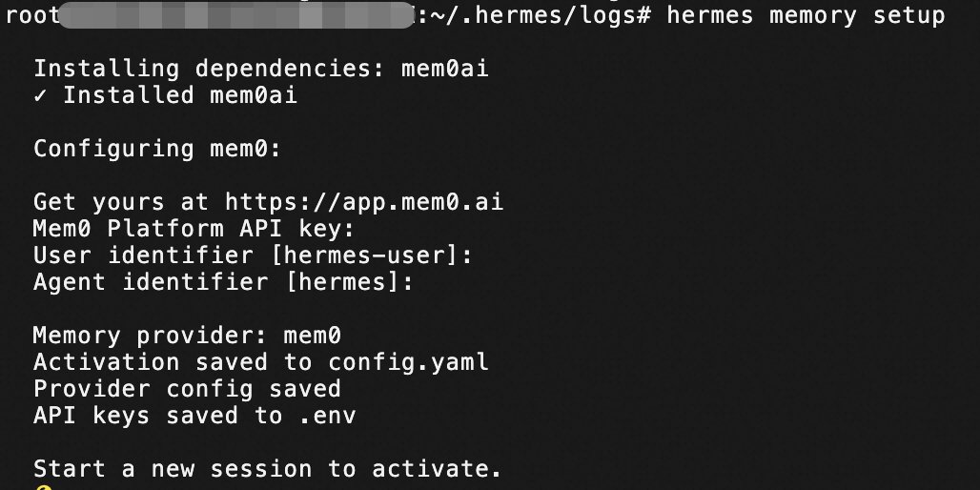Screen dimensions: 980x490
Task: Click the 'Mem0 Platform API key:' prompt
Action: (194, 229)
